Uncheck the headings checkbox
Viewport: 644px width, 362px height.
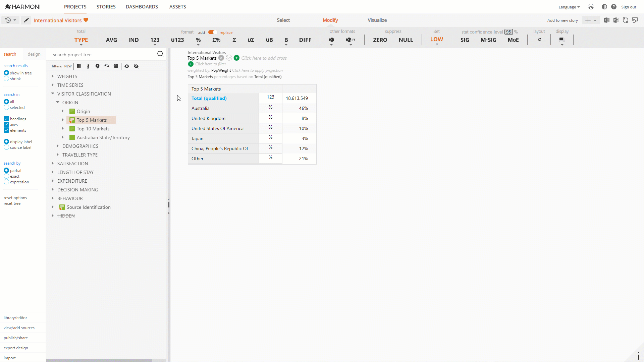click(x=6, y=119)
